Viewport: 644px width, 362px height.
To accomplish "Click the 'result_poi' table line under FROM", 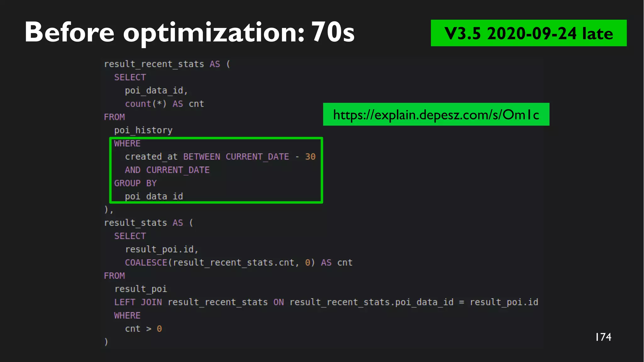I will click(x=141, y=289).
